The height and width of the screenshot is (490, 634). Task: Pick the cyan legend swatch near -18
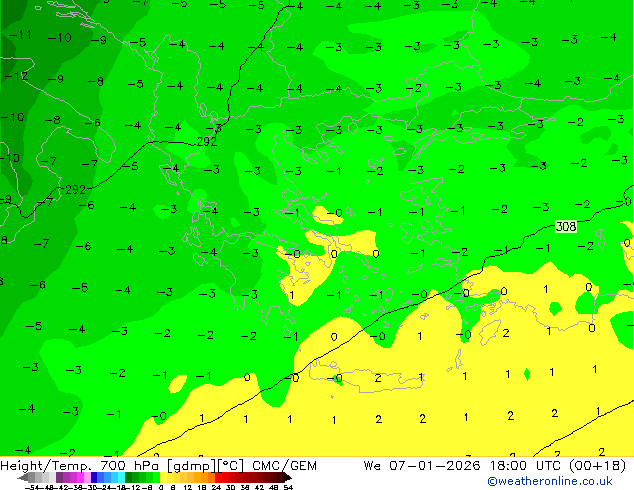coord(121,478)
